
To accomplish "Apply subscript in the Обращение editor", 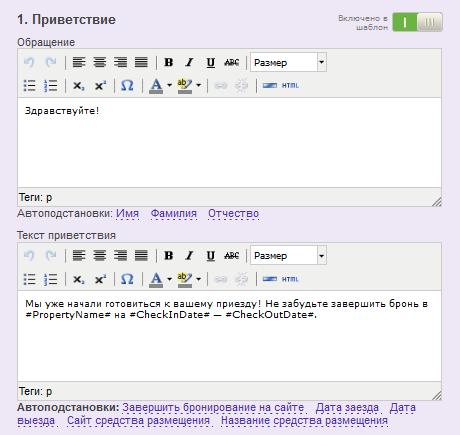I will pyautogui.click(x=79, y=86).
